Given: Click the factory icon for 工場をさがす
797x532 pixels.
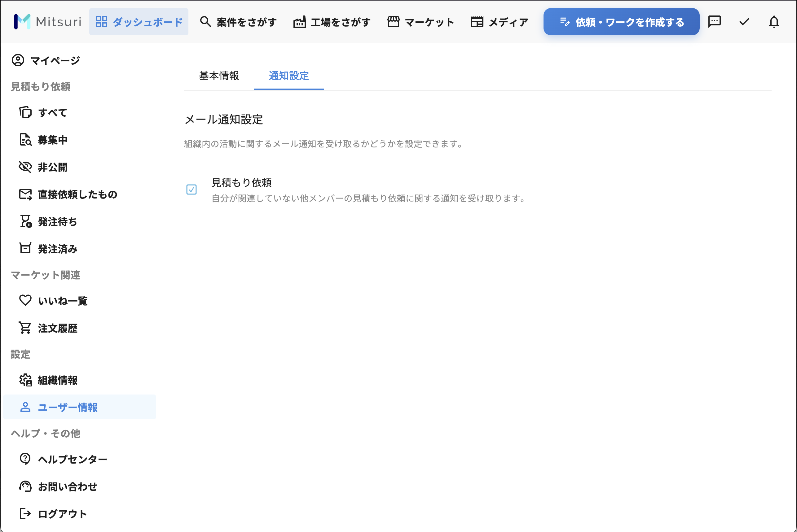Looking at the screenshot, I should [299, 22].
